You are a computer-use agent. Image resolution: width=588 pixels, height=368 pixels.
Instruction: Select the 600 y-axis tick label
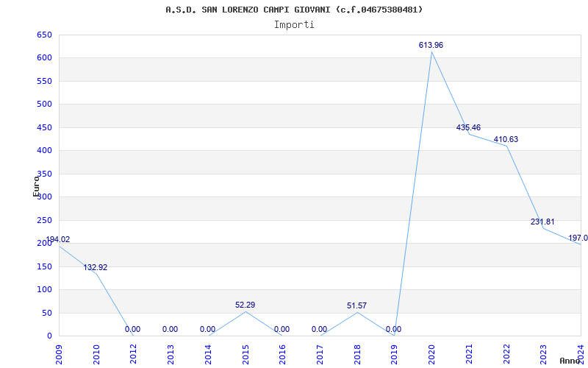click(x=44, y=58)
